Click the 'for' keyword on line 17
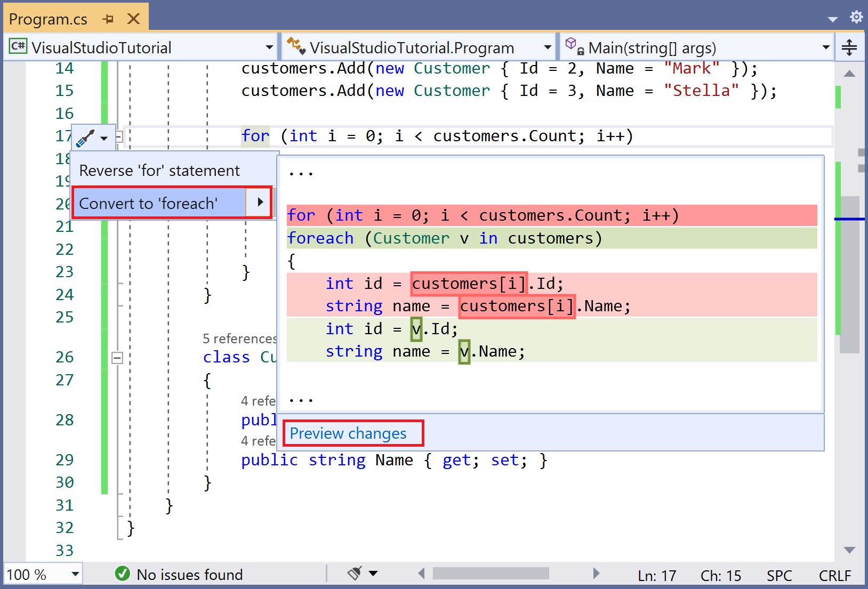 coord(255,136)
